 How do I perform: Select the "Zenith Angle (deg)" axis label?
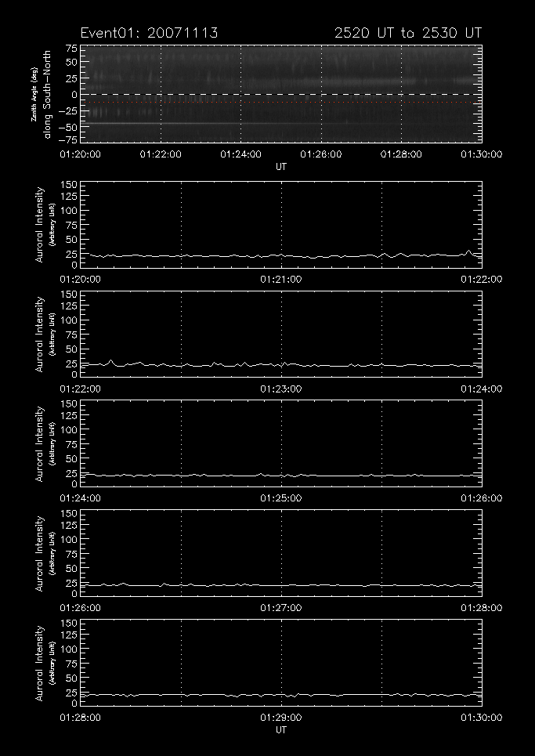[34, 95]
